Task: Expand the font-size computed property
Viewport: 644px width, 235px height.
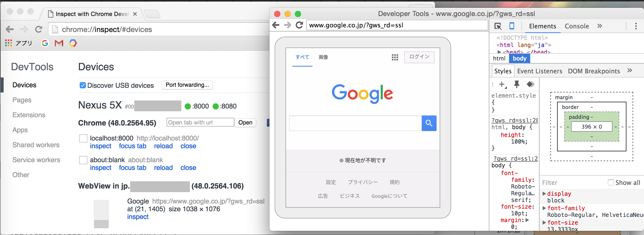Action: (544, 223)
